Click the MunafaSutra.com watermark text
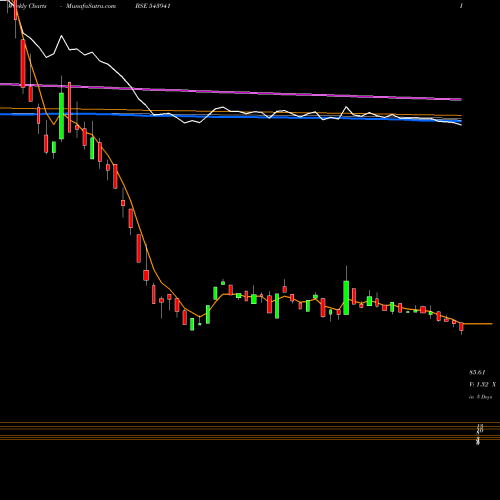Viewport: 500px width, 500px height. coord(91,6)
